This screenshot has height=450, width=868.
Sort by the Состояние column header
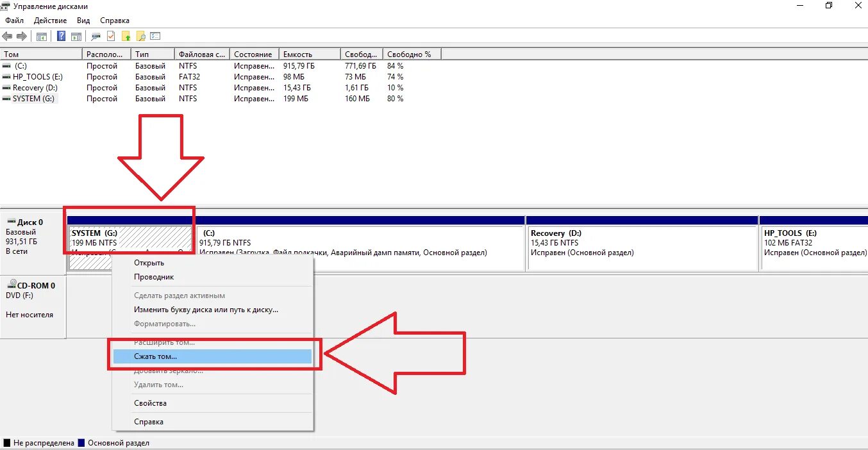point(255,54)
